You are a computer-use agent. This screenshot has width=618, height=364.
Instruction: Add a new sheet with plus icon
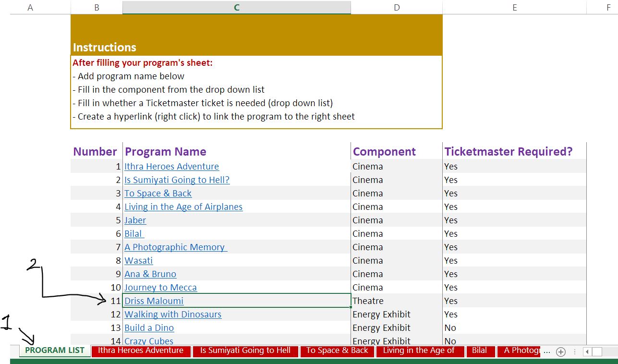coord(560,352)
